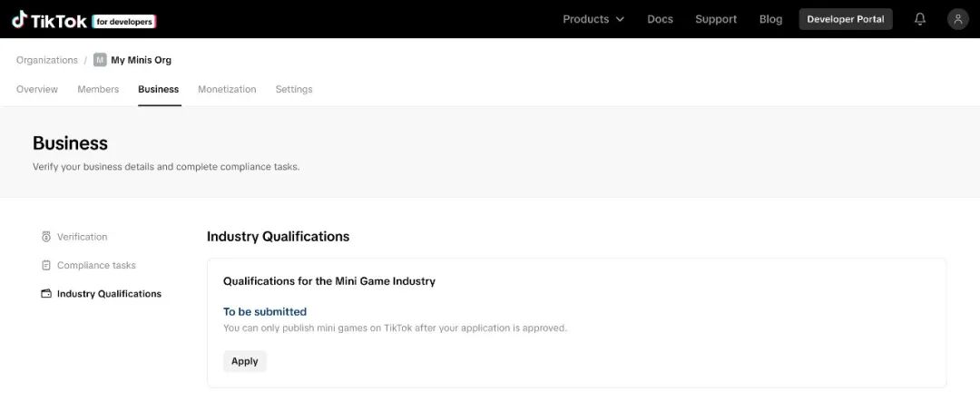This screenshot has width=980, height=411.
Task: Open the Settings tab
Action: 294,89
